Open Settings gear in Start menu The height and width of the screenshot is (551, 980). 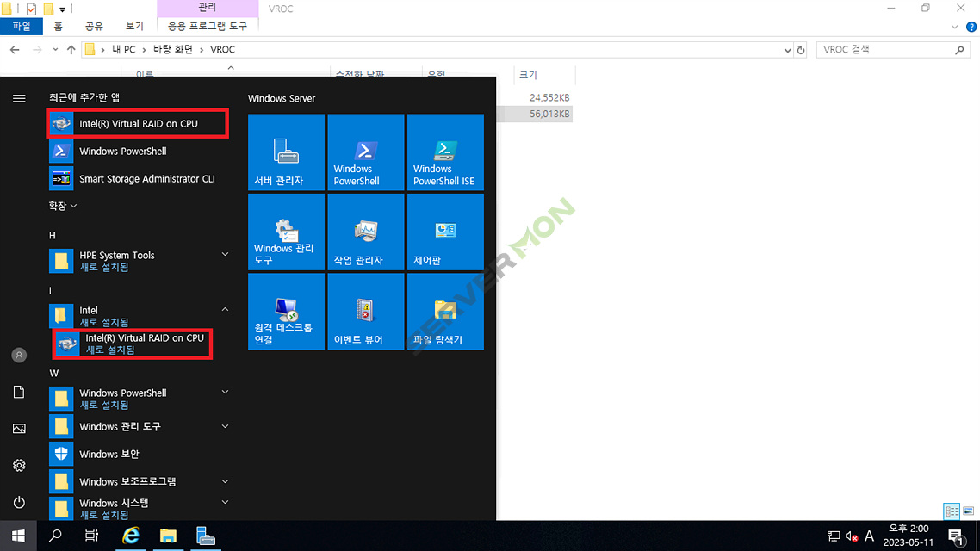pos(19,466)
